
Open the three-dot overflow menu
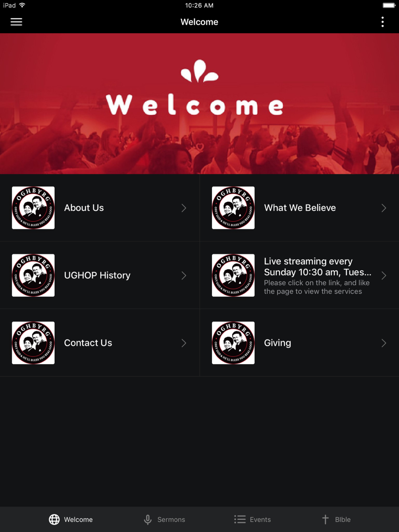[382, 22]
